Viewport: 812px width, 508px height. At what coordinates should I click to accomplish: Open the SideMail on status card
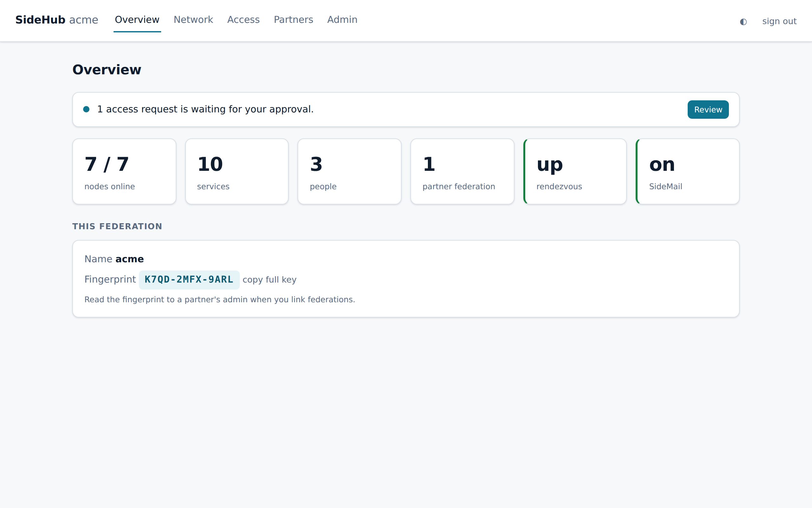(688, 171)
